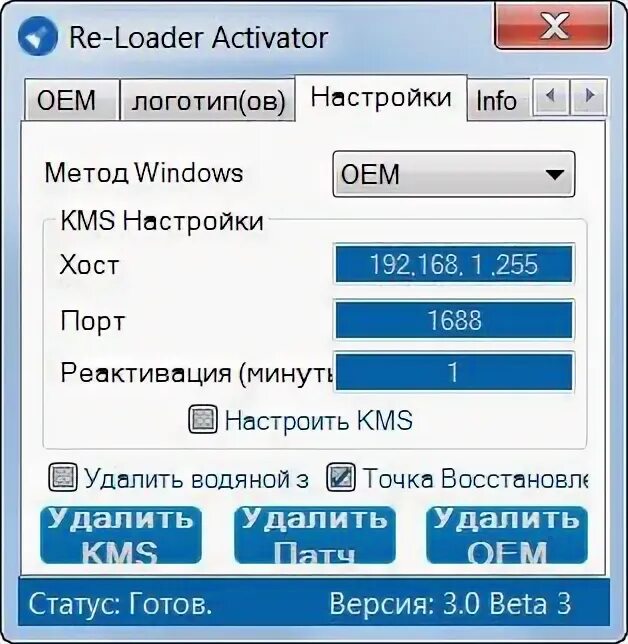Uncheck the Точка Восстановления checkbox

click(341, 477)
